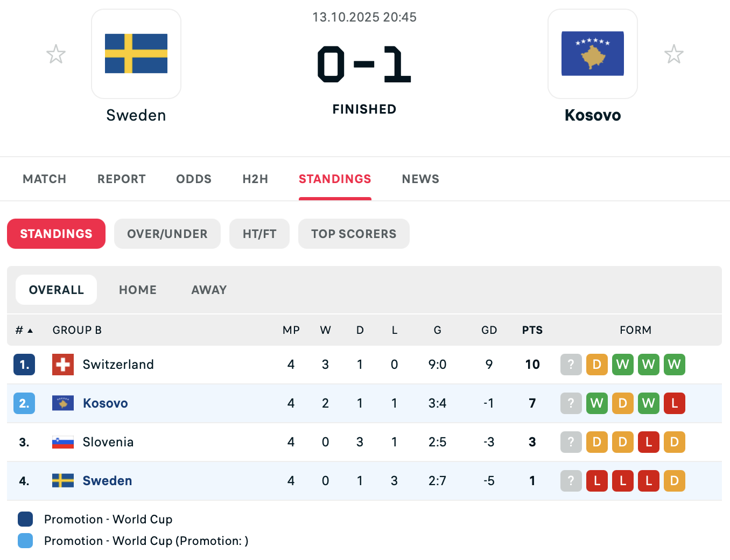Click the dark blue Promotion legend swatch
The height and width of the screenshot is (560, 730).
tap(25, 519)
